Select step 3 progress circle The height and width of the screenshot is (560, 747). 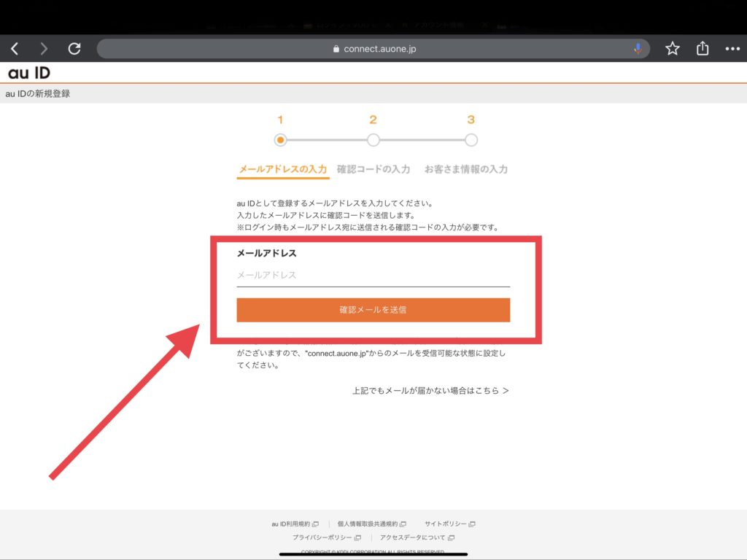[x=471, y=140]
